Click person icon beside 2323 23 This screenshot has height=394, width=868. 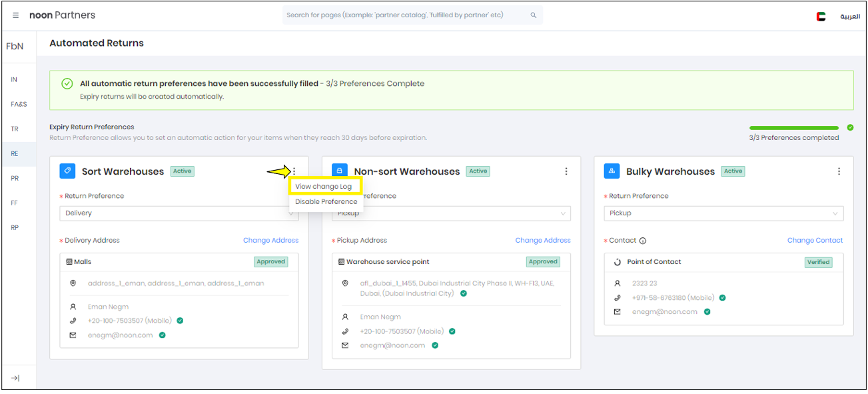pos(618,283)
